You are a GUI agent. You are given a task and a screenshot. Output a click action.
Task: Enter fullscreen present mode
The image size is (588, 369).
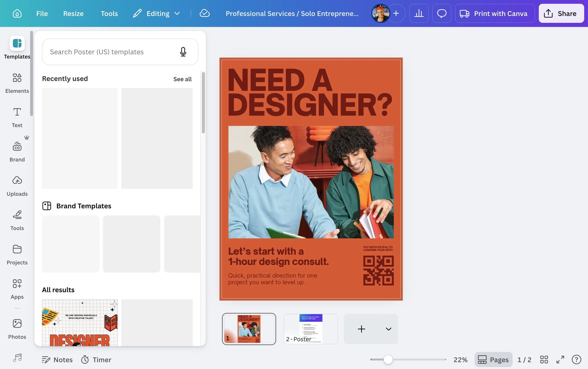tap(560, 360)
